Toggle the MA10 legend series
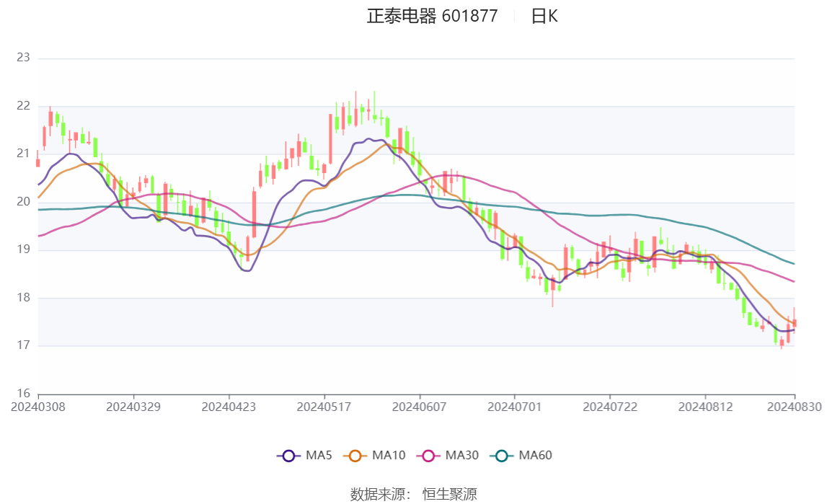This screenshot has height=504, width=827. pyautogui.click(x=374, y=456)
